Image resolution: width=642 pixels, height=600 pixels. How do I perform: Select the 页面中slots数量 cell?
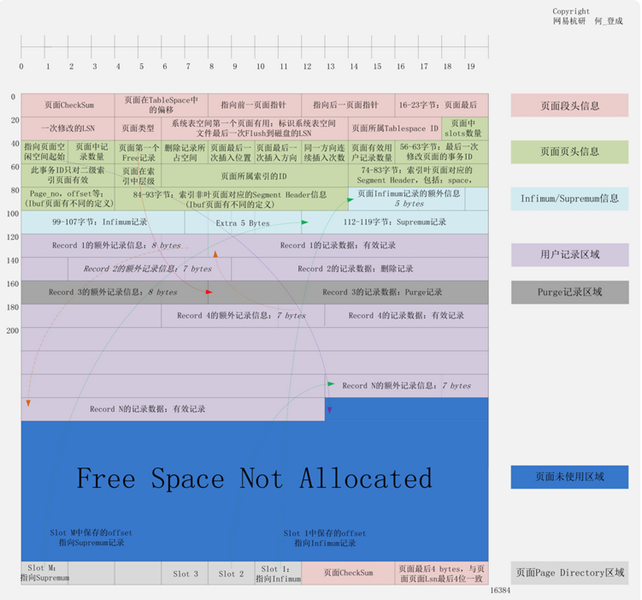tap(465, 129)
